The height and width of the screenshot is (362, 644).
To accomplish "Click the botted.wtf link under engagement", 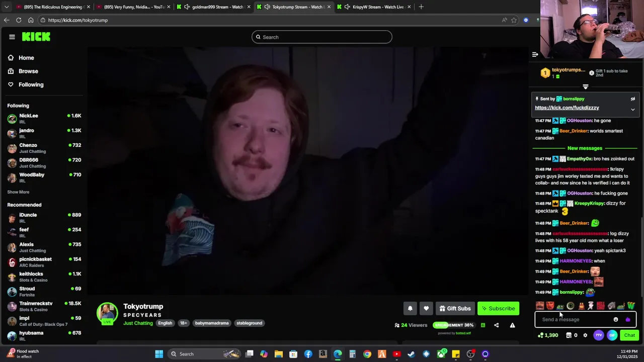I will tap(463, 333).
